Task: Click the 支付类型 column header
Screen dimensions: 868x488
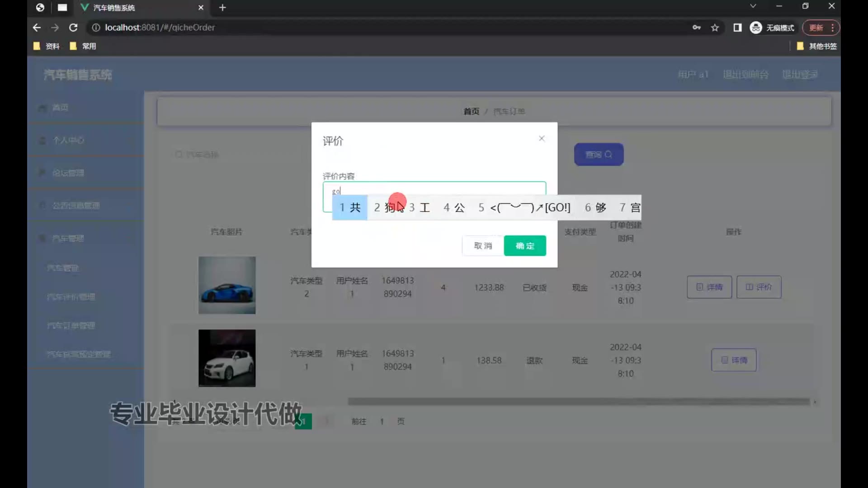Action: [580, 232]
